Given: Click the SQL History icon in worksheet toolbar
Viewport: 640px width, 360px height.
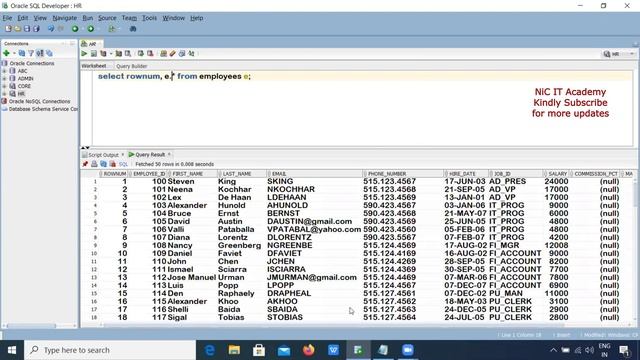Looking at the screenshot, I should pos(182,53).
